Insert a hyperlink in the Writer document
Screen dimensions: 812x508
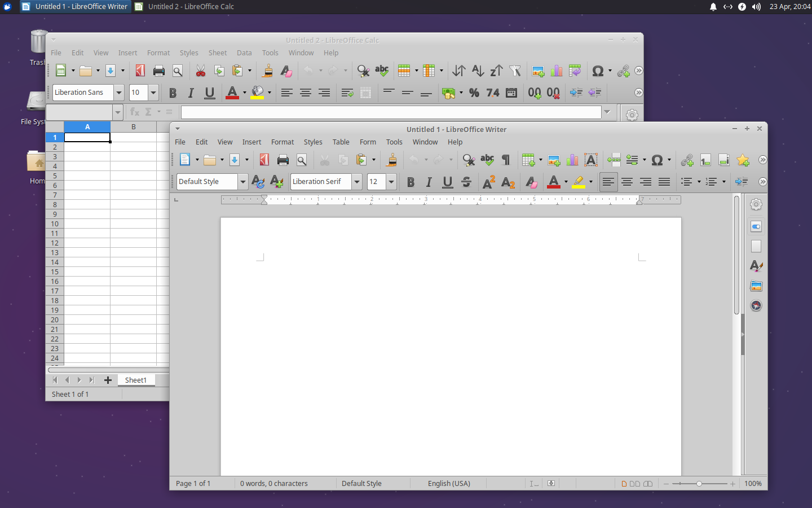(687, 160)
